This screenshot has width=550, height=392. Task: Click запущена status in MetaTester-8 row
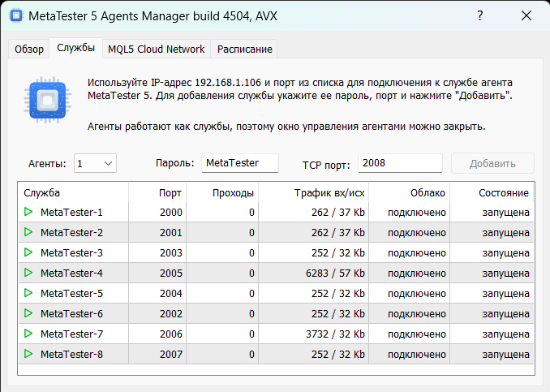[x=506, y=355]
